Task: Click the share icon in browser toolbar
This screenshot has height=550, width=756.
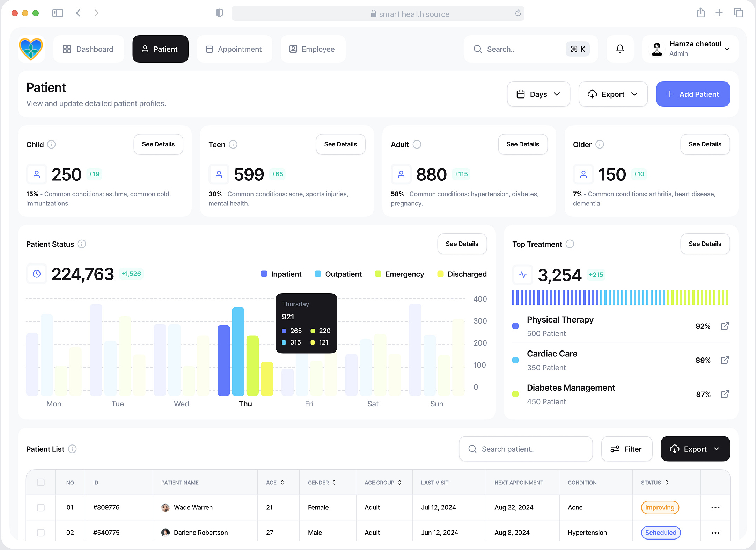Action: click(x=700, y=13)
